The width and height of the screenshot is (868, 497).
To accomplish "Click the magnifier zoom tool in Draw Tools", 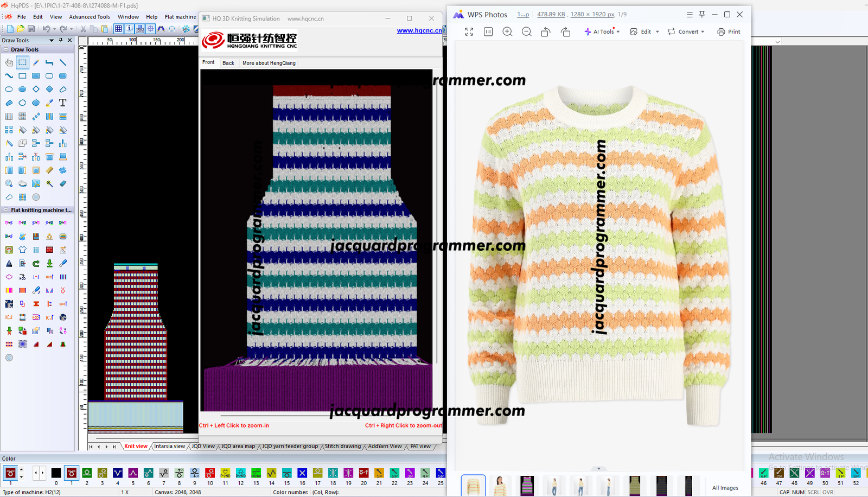I will [x=9, y=184].
